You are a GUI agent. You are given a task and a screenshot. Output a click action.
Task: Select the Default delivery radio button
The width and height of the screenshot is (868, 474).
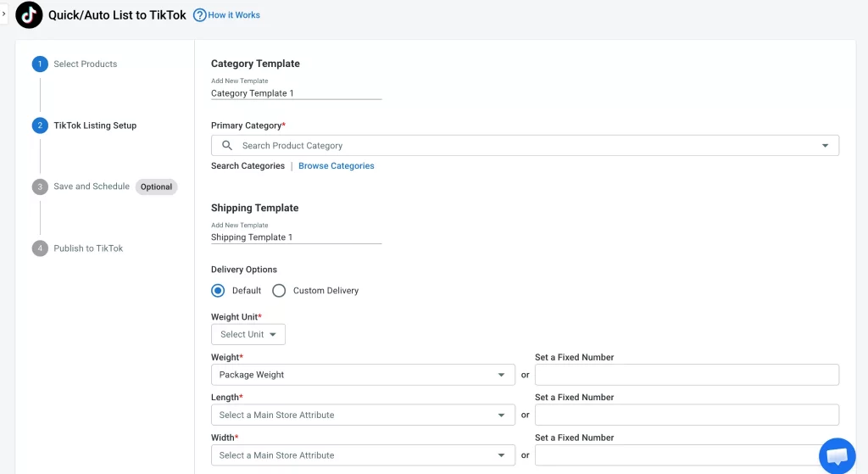tap(218, 291)
